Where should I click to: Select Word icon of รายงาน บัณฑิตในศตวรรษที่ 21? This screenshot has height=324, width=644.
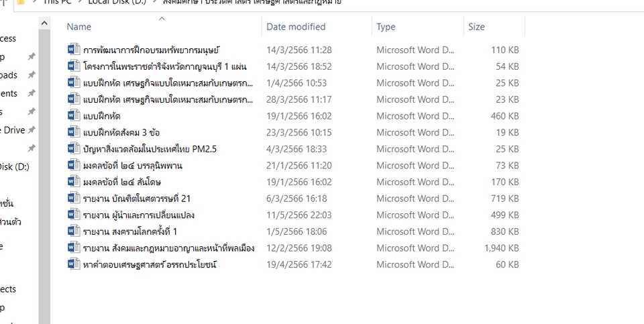pos(74,199)
